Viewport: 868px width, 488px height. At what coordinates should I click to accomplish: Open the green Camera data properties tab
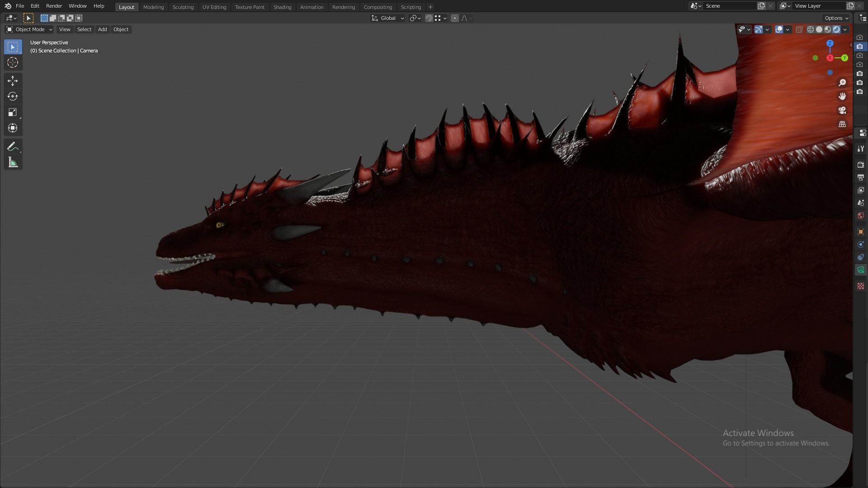pyautogui.click(x=861, y=270)
